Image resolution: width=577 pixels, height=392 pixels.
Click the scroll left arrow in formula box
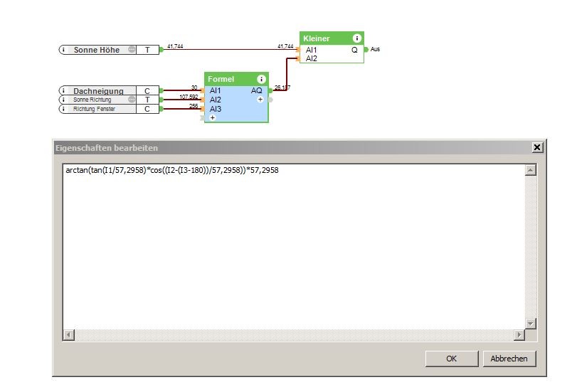click(68, 335)
